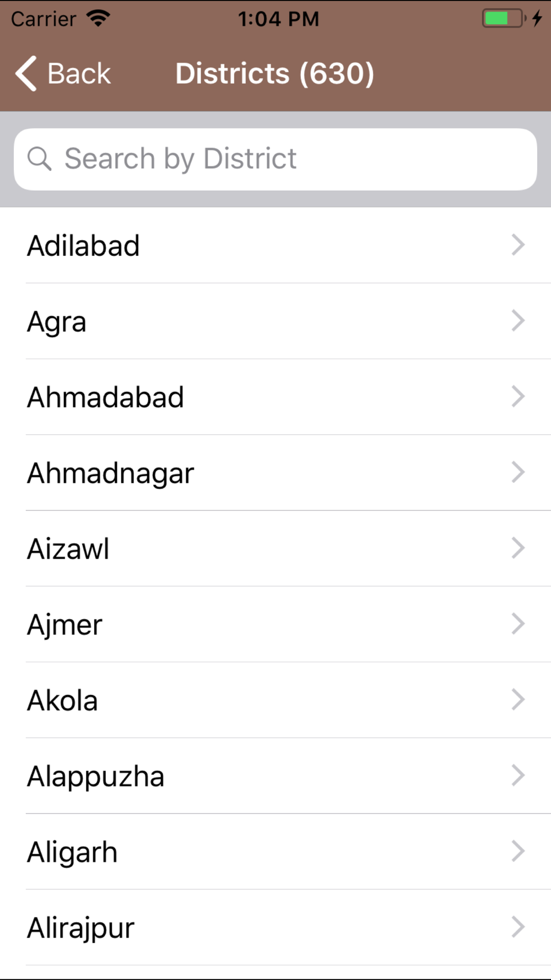The image size is (551, 980).
Task: Focus the Search by District field
Action: coord(275,159)
